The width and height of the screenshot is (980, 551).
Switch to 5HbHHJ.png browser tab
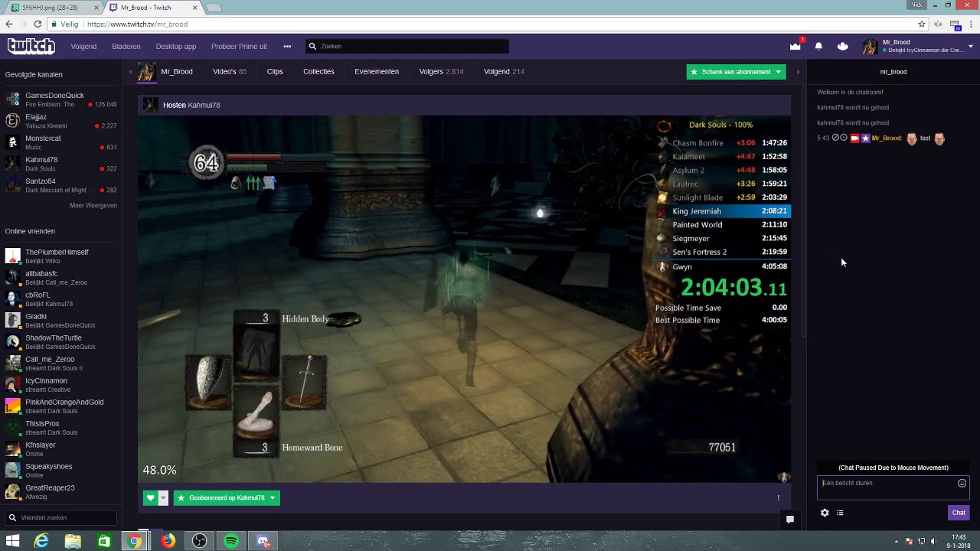(52, 8)
